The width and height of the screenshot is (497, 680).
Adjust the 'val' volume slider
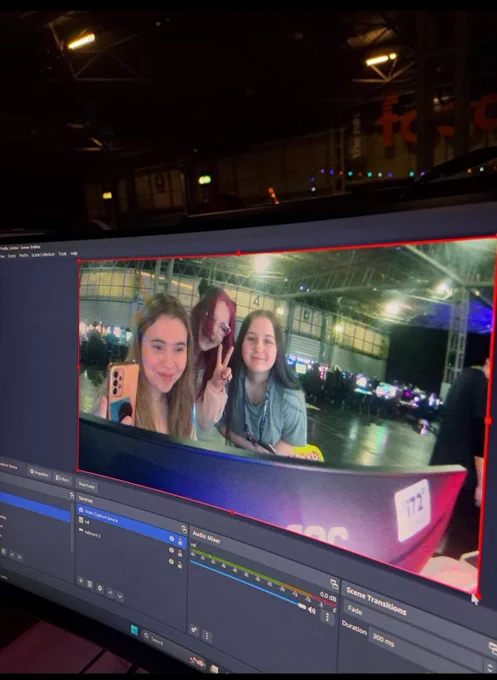point(249,584)
